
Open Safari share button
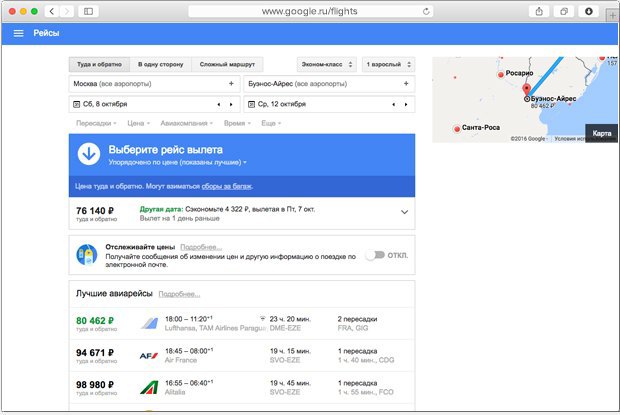[x=539, y=11]
